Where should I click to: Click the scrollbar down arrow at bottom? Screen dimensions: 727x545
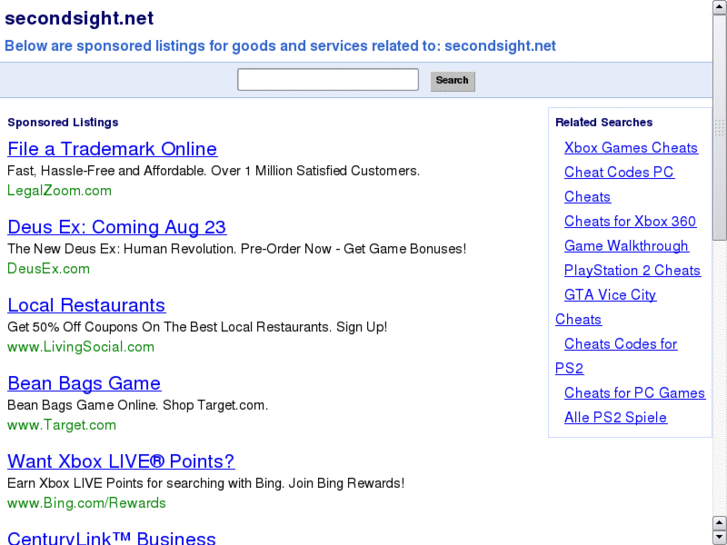[719, 537]
